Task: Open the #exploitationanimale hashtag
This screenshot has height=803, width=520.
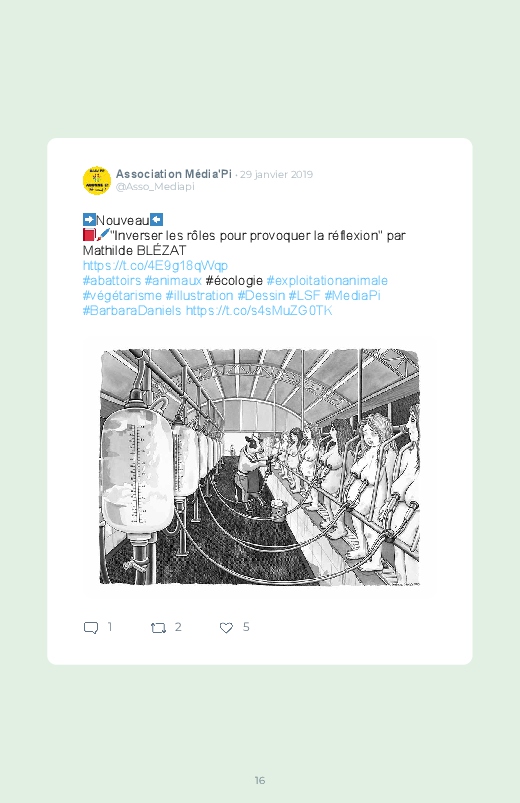Action: click(327, 281)
